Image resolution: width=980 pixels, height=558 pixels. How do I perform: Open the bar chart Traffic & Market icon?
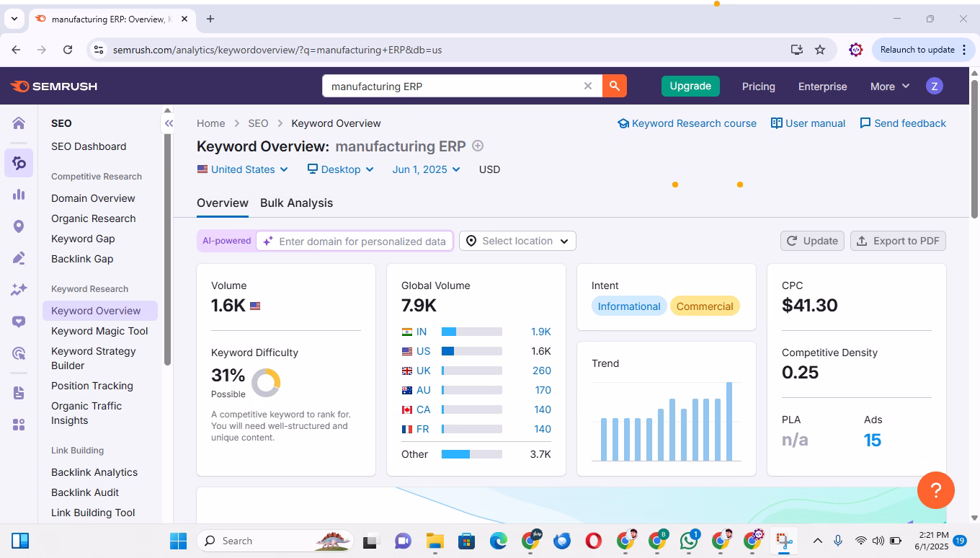point(19,195)
